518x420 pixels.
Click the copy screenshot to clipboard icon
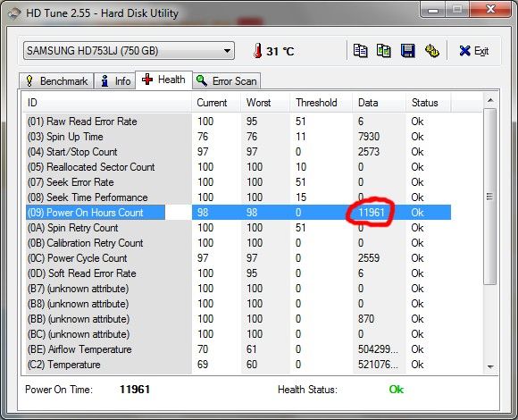point(384,51)
